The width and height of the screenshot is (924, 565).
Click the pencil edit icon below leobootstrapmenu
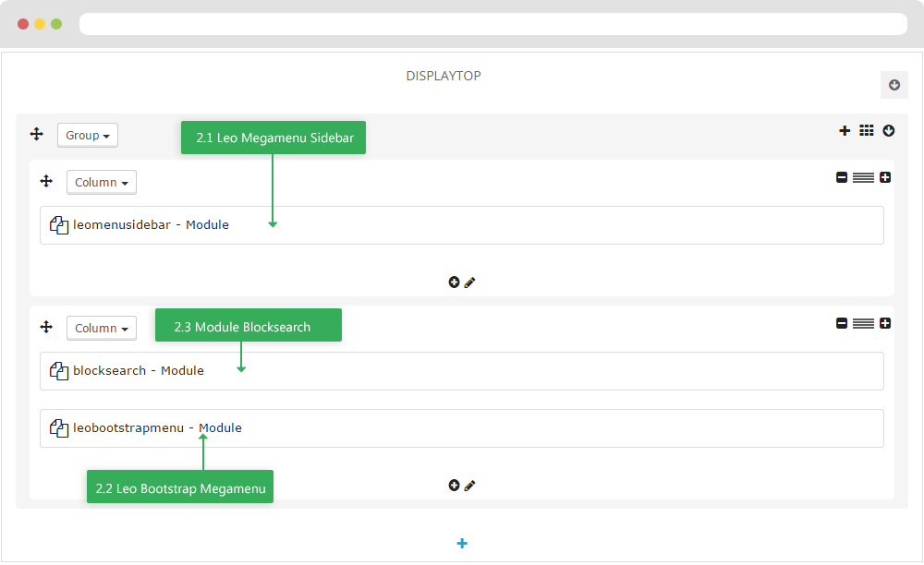[x=469, y=486]
